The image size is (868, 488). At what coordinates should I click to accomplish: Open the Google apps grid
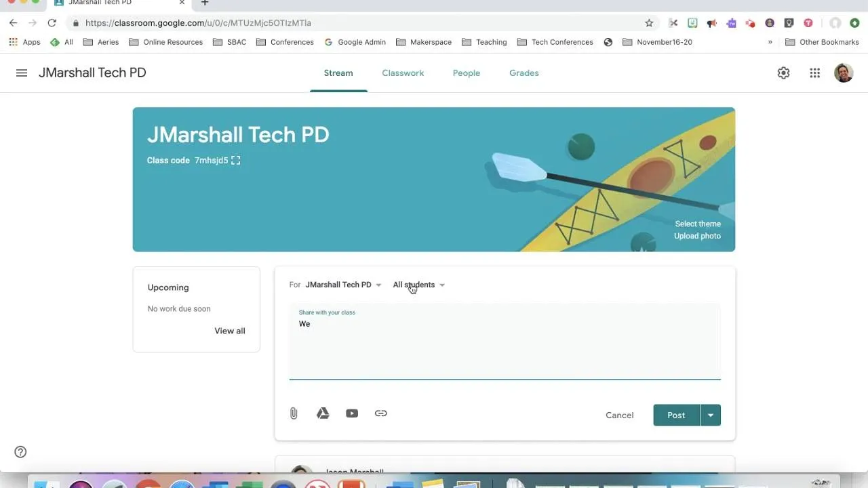pyautogui.click(x=814, y=73)
